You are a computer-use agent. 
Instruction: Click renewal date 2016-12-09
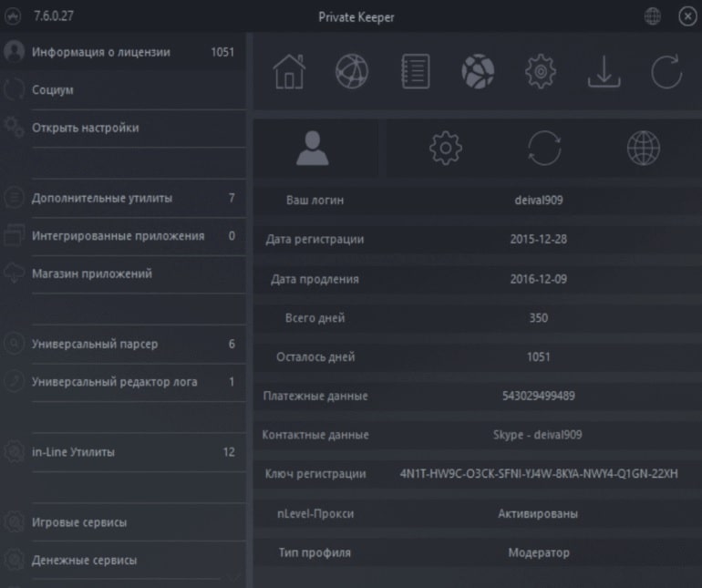point(539,279)
